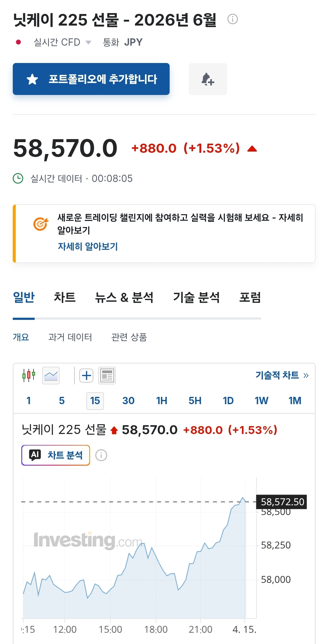
Task: Select the 1 minute chart interval
Action: click(29, 401)
